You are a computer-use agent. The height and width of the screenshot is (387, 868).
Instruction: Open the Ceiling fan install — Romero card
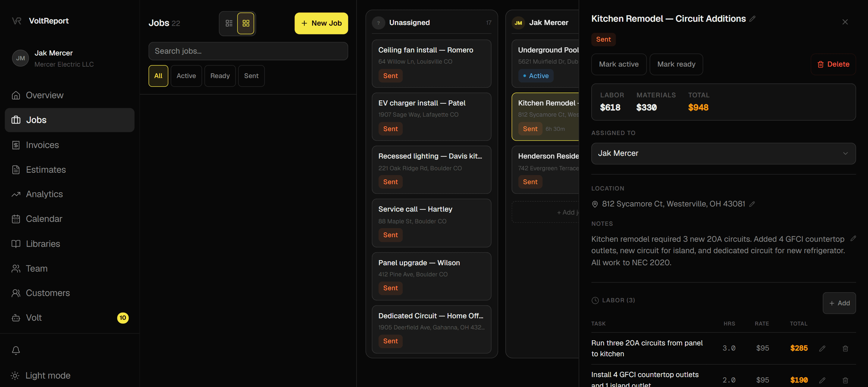click(x=432, y=64)
